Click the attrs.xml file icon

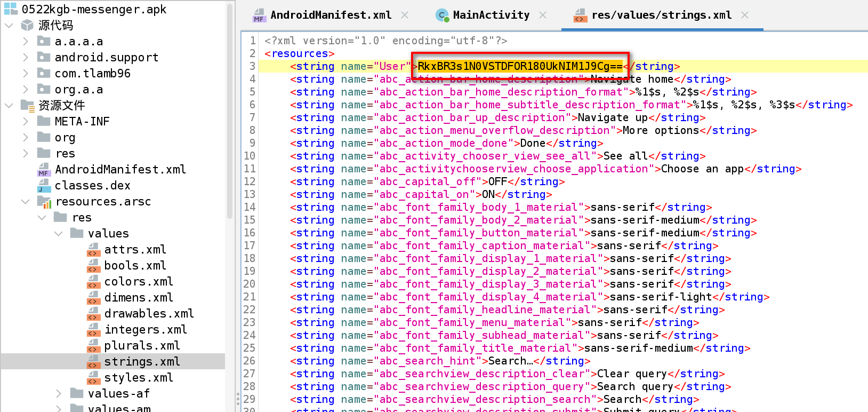point(94,249)
